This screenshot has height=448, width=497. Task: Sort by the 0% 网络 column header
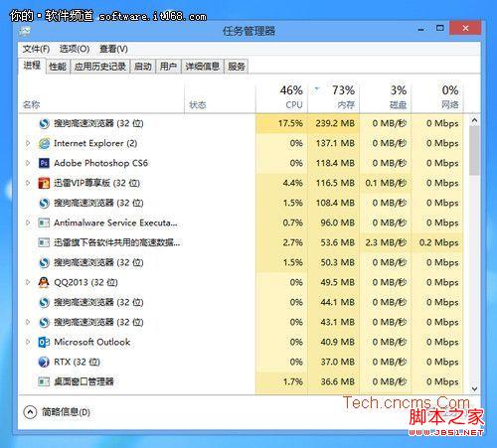(437, 97)
